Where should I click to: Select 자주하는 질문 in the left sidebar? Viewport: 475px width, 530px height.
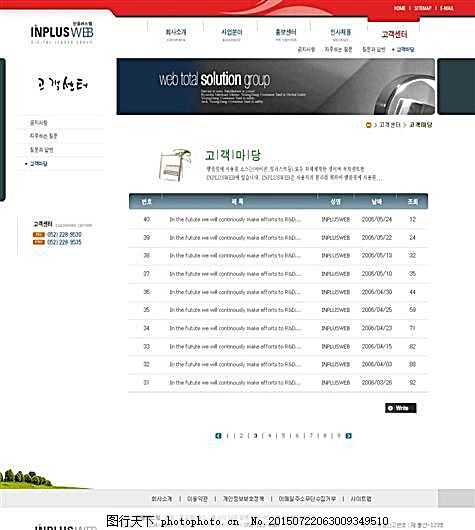tap(44, 136)
